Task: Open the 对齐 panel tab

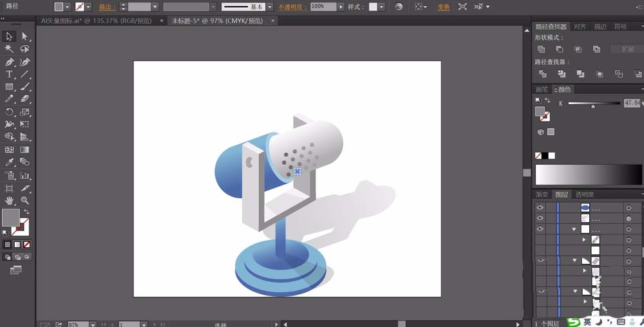Action: pos(580,26)
